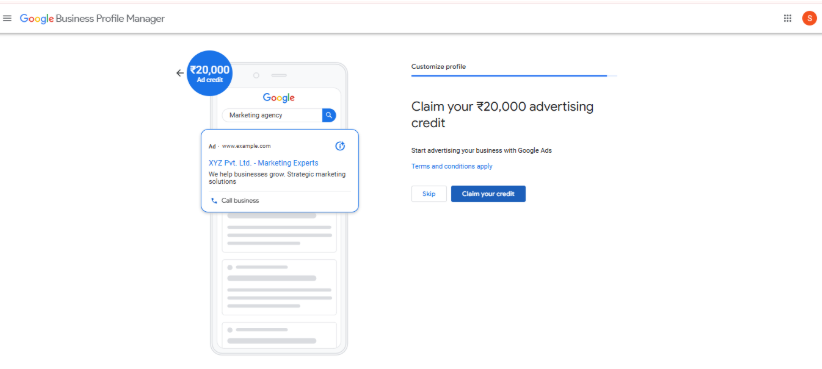Viewport: 822px width, 369px height.
Task: Click the ₹20,000 Ad credit badge
Action: [210, 73]
